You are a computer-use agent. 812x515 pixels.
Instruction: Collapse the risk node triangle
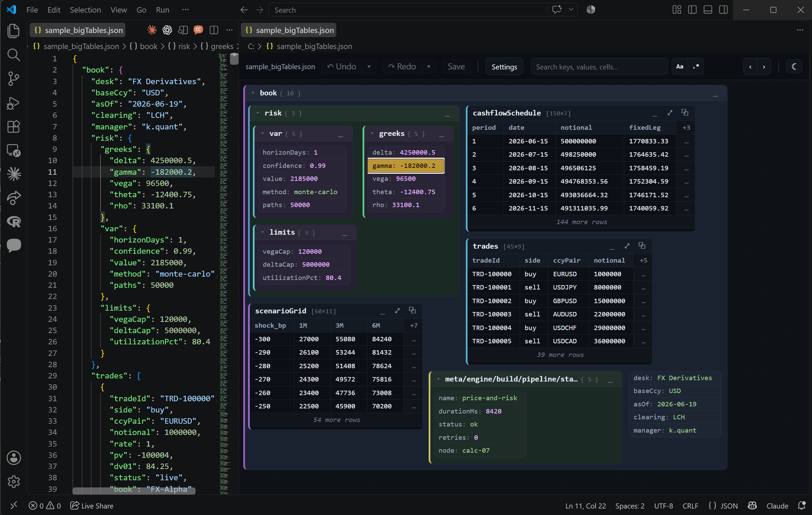(x=258, y=113)
